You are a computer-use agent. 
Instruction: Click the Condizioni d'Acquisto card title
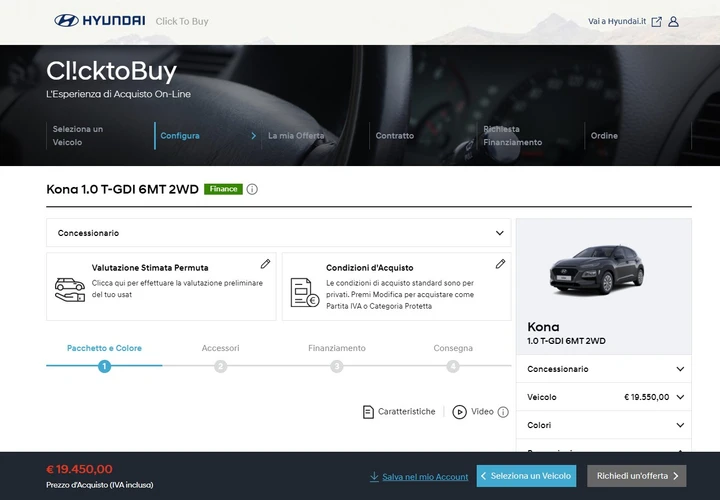coord(370,268)
